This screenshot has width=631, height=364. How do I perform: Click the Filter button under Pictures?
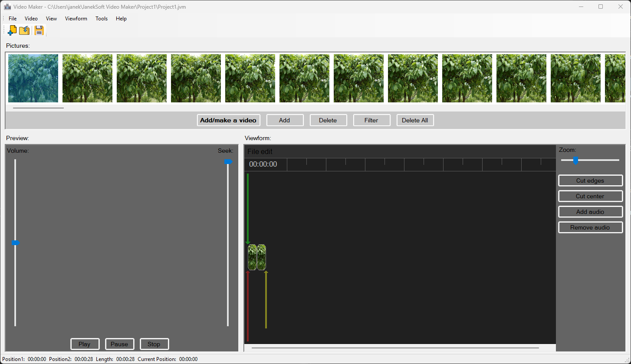click(x=371, y=120)
